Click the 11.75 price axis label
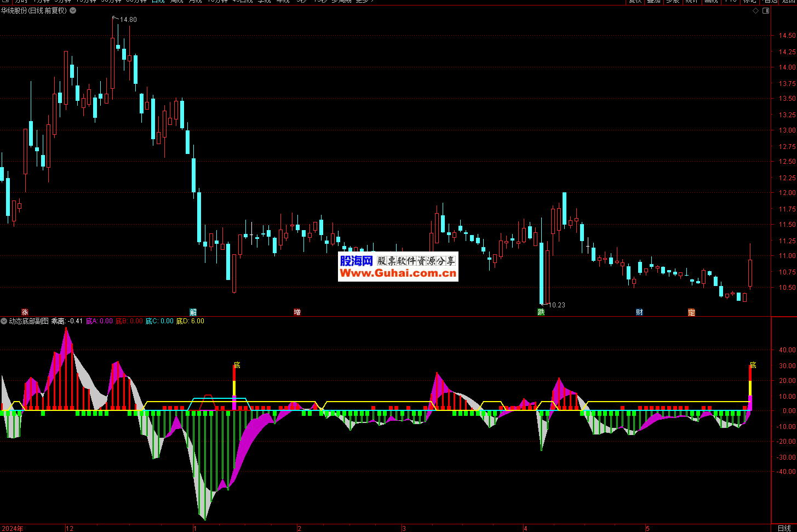Image resolution: width=797 pixels, height=532 pixels. (788, 209)
